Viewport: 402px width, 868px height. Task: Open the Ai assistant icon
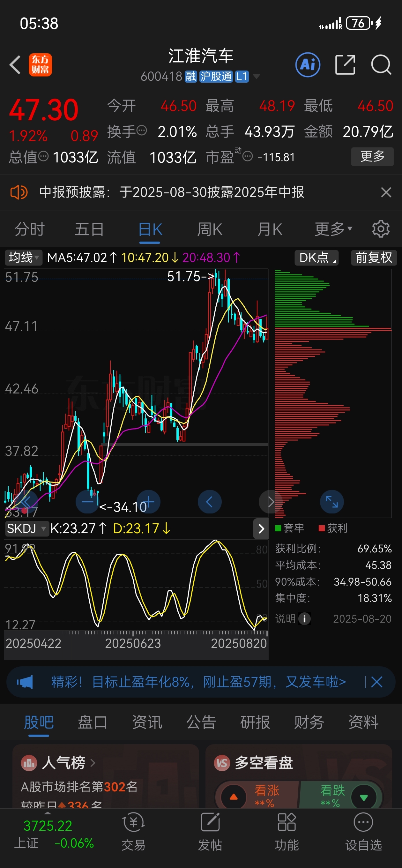[x=308, y=65]
